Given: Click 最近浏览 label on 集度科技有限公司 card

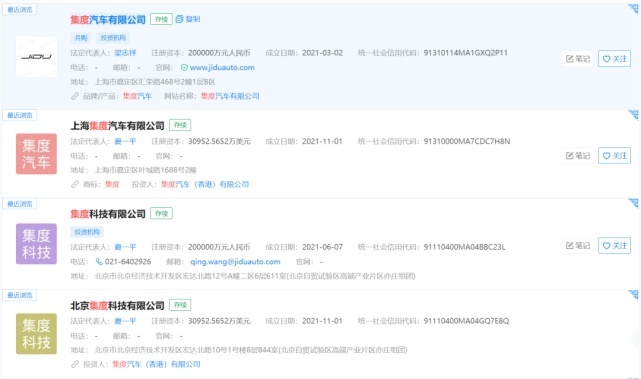Looking at the screenshot, I should click(x=20, y=204).
